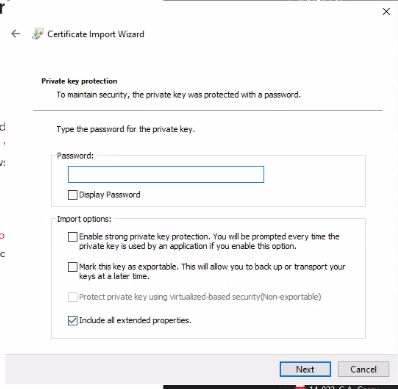Check Mark this key as exportable
Screen dimensions: 398x389
pos(72,267)
